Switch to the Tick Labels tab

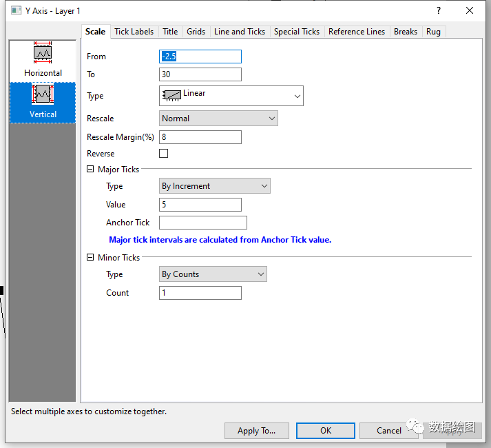tap(134, 32)
